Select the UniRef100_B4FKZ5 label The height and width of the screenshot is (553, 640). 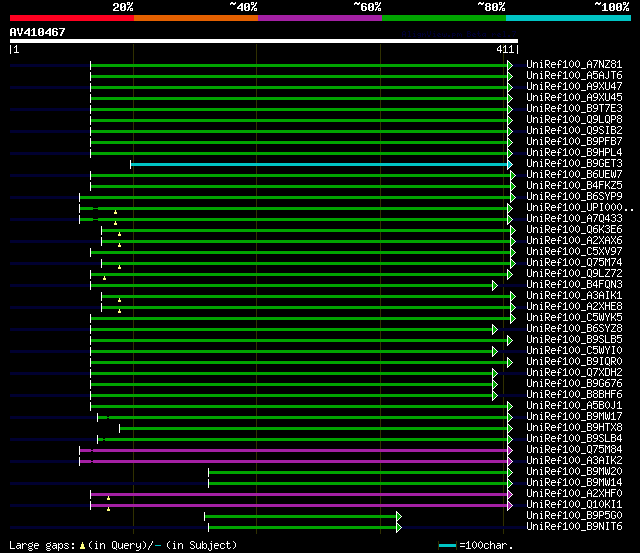click(574, 186)
